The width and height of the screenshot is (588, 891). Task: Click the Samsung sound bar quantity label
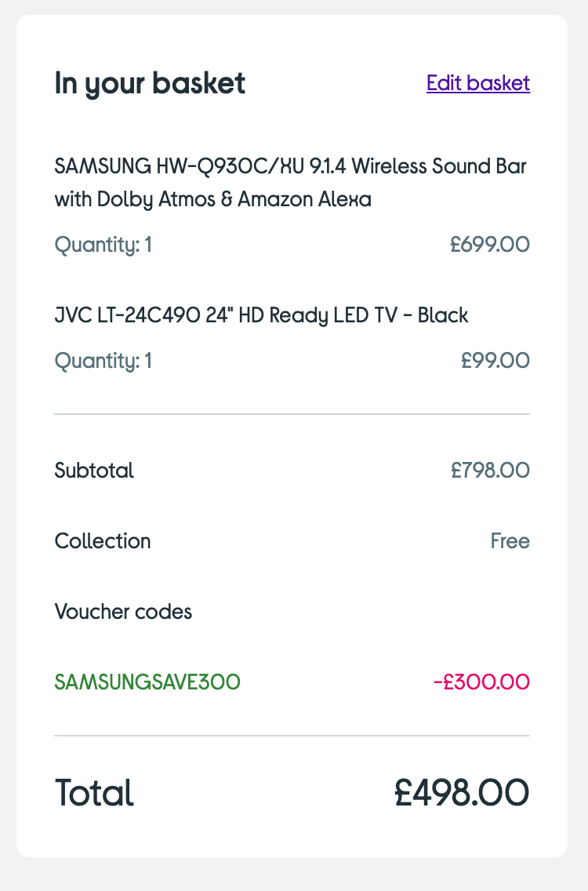(x=103, y=245)
